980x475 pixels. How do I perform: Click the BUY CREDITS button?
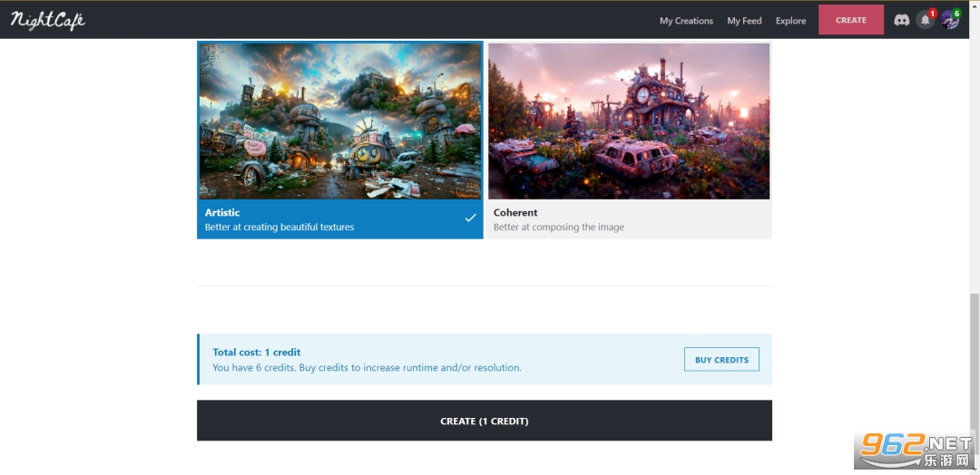722,360
